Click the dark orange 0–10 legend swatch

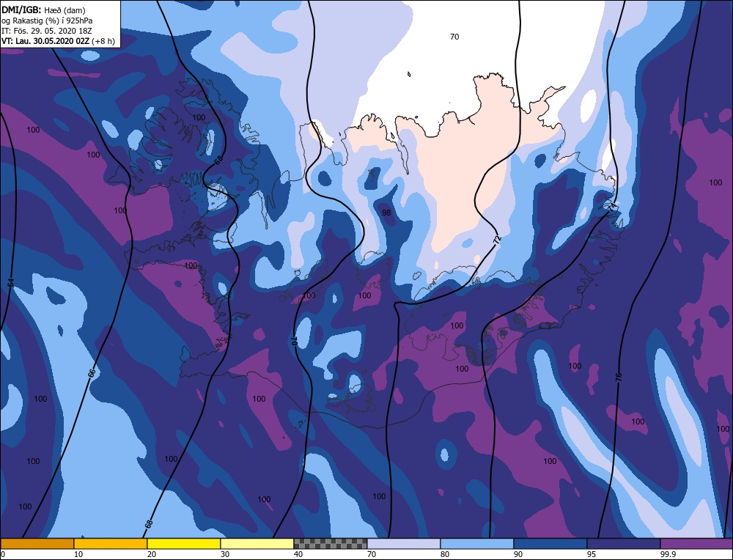37,544
